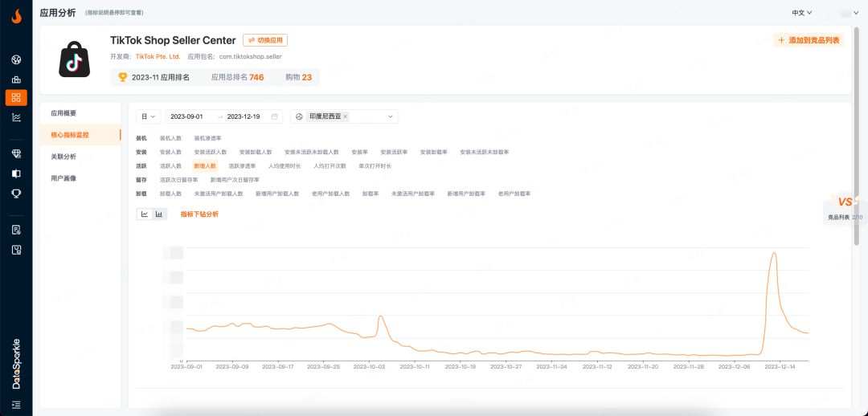Screen dimensions: 868x416
Task: Click the 指标下钻分析 link
Action: (199, 214)
